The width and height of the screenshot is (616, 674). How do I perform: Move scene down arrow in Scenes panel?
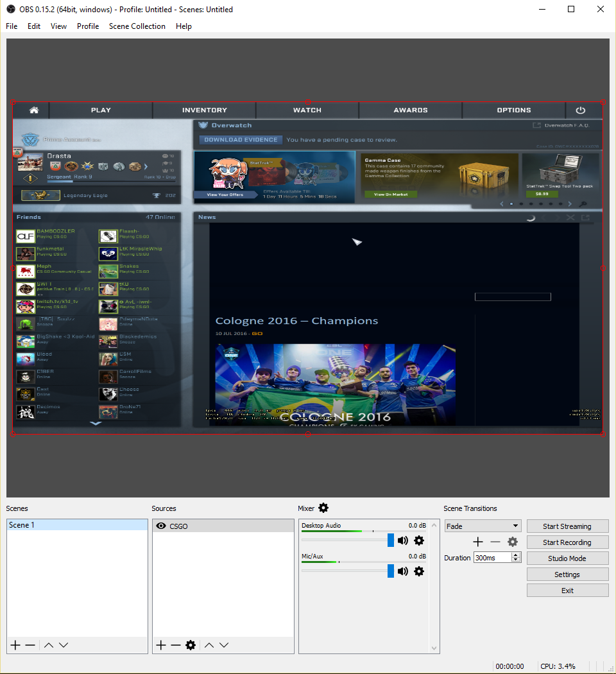click(64, 644)
